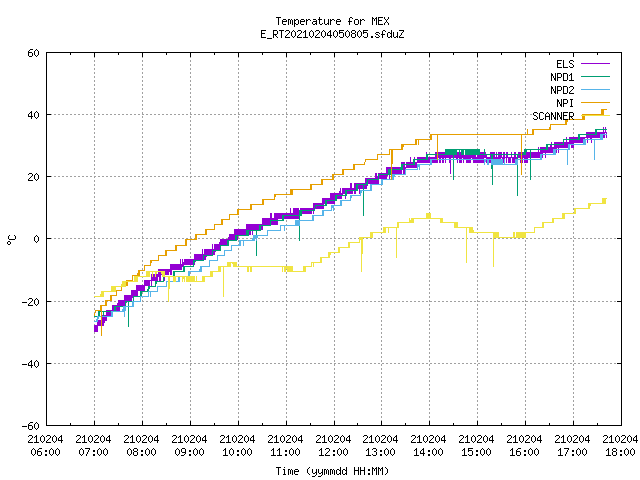Screen dimensions: 640x480
Task: Click the x-axis tick label 210204 09:00
Action: (x=190, y=446)
